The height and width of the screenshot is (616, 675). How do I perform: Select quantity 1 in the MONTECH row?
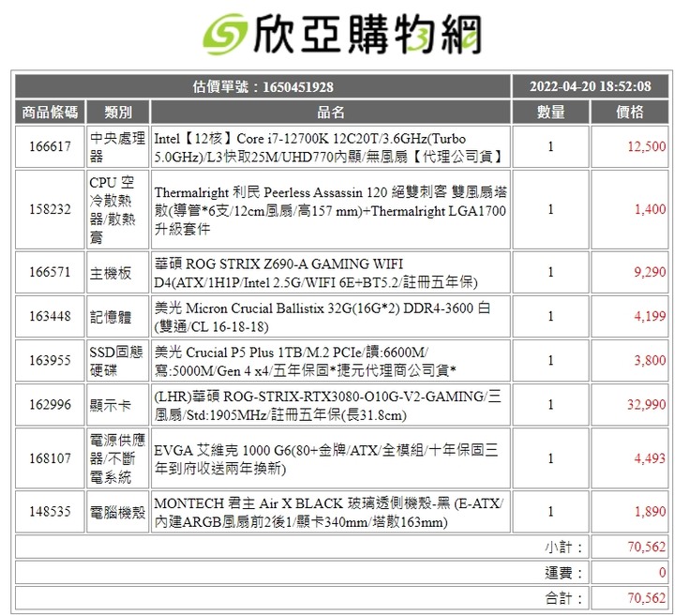coord(550,511)
